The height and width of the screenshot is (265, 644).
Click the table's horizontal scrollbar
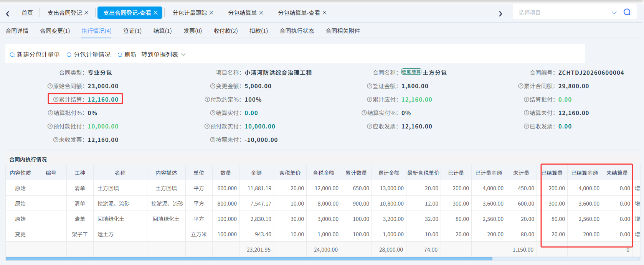(249, 259)
